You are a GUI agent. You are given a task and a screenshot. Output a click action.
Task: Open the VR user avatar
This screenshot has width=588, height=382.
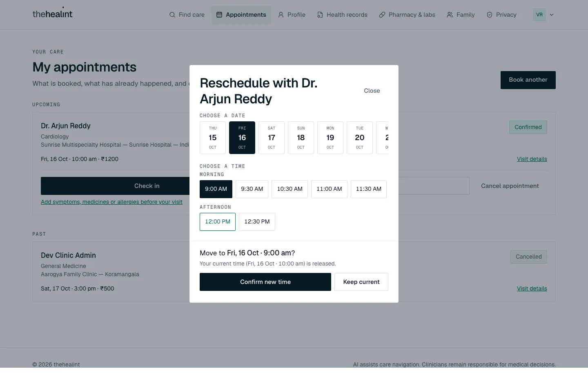(539, 15)
